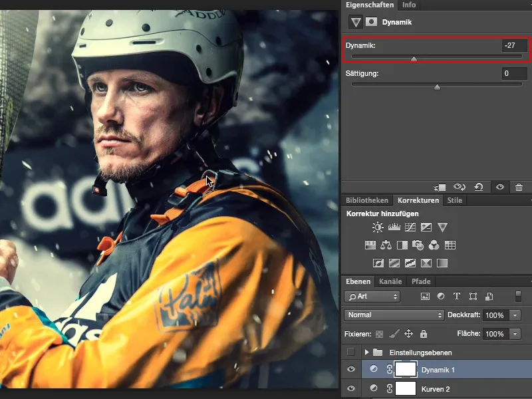Create a Channel Mixer adjustment
The image size is (532, 399).
(x=434, y=245)
